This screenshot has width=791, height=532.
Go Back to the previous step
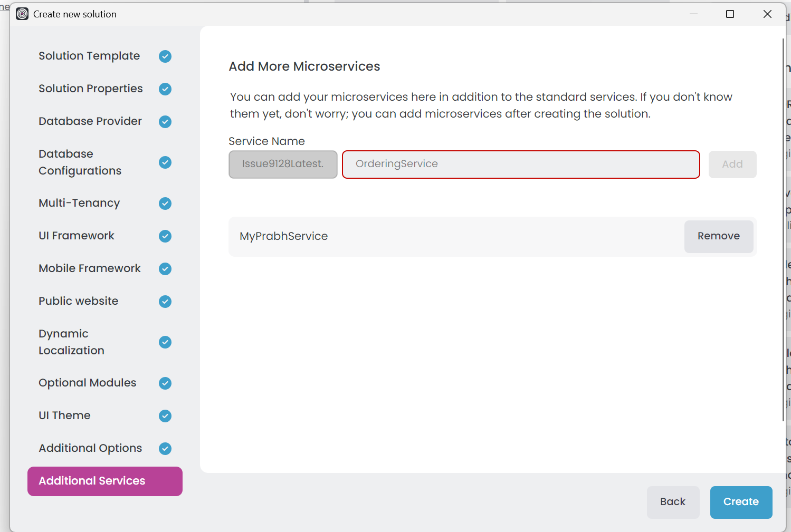pyautogui.click(x=673, y=502)
